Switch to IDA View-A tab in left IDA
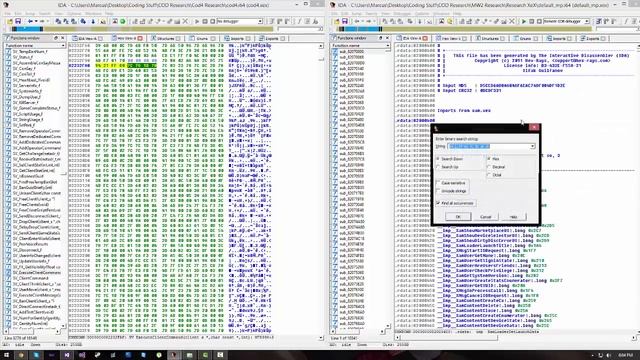The image size is (640, 360). [x=87, y=38]
